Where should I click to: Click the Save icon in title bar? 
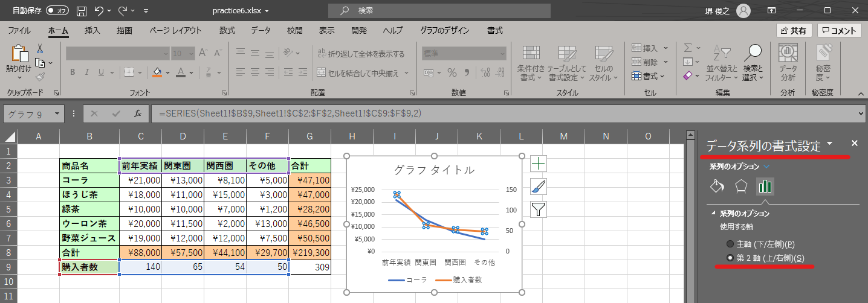point(81,10)
